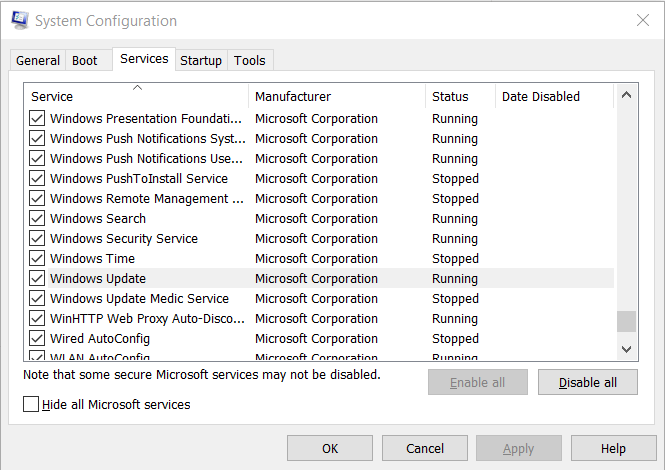The height and width of the screenshot is (470, 665).
Task: Uncheck Windows Remote Management checkbox
Action: point(37,198)
